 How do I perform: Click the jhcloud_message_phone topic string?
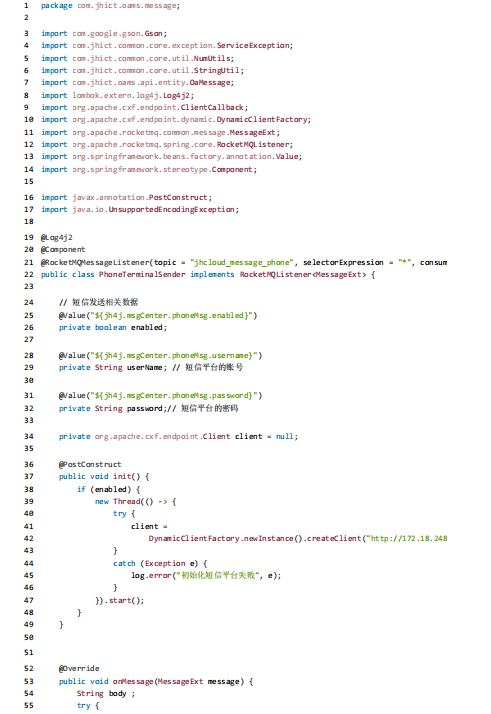coord(241,262)
